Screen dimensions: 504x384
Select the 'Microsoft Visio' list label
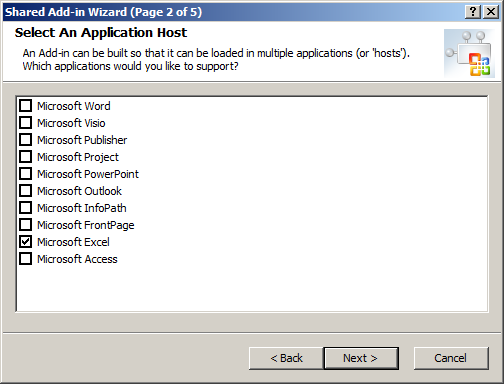[71, 123]
